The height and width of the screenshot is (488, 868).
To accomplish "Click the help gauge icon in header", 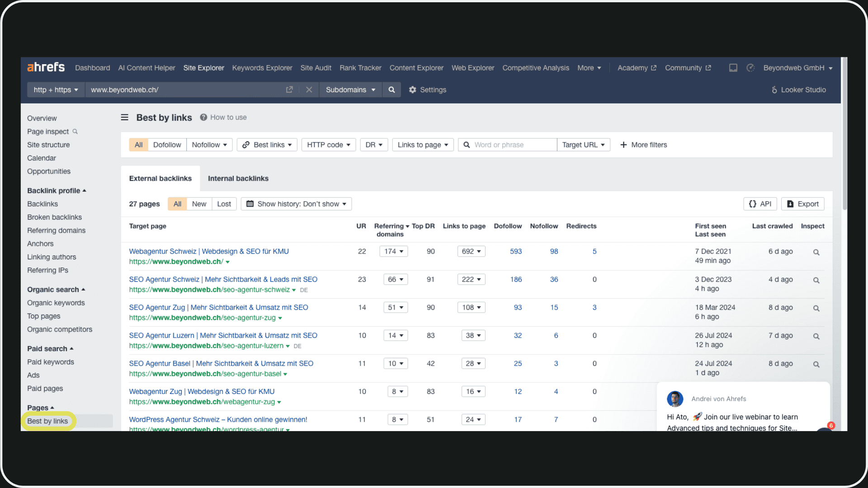I will 750,68.
